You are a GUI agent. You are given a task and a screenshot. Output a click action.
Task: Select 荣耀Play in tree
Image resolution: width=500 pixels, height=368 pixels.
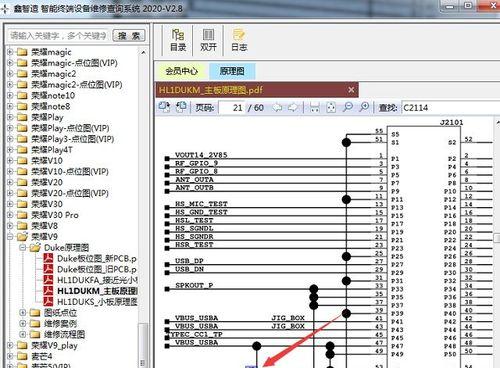pos(47,117)
